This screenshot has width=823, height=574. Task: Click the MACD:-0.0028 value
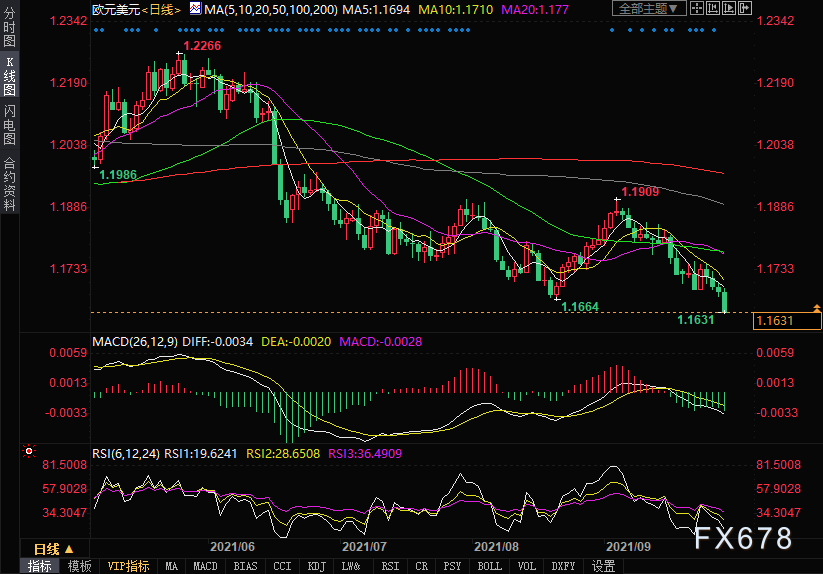tap(381, 342)
